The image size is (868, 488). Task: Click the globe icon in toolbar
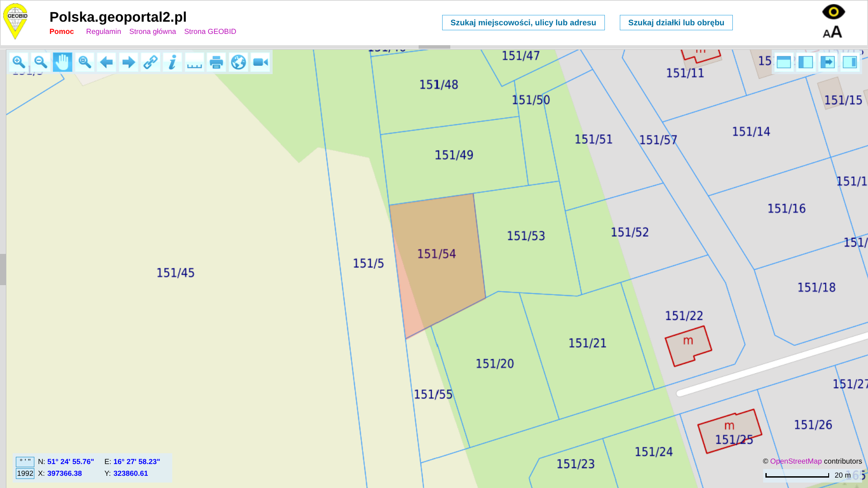238,62
